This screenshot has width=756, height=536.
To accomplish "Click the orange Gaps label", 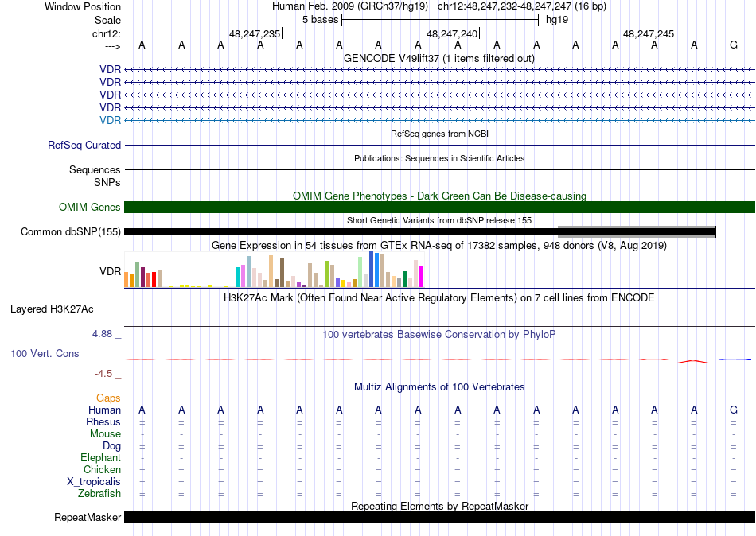I will [x=108, y=398].
